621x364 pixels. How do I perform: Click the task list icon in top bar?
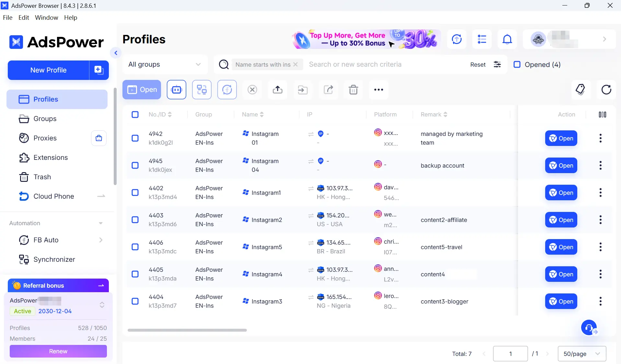(482, 39)
